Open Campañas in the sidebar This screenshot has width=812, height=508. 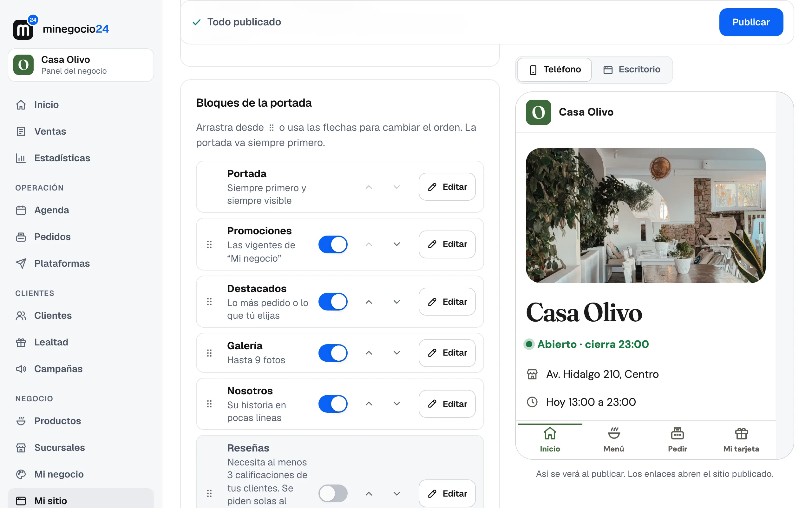click(x=81, y=369)
